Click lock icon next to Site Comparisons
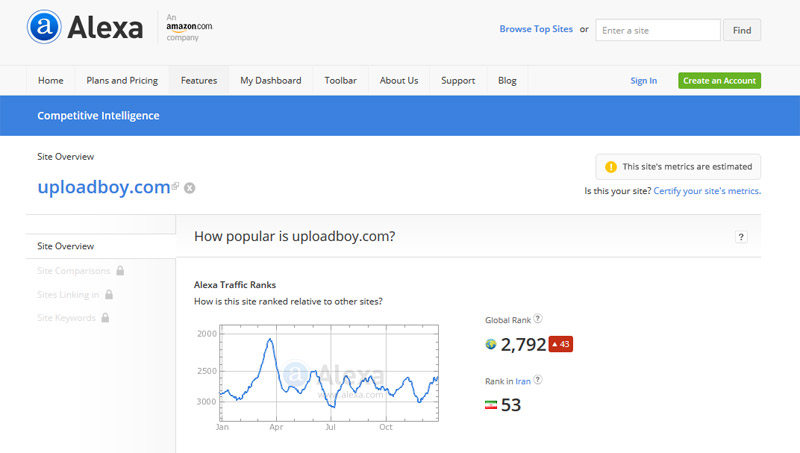The width and height of the screenshot is (800, 453). pyautogui.click(x=120, y=270)
